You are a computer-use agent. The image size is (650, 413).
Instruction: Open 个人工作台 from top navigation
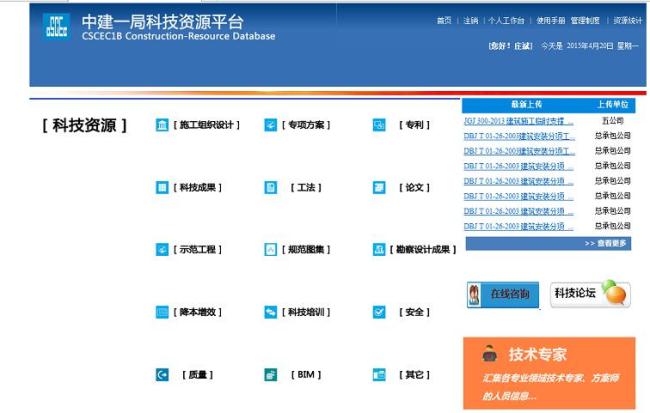tap(507, 20)
